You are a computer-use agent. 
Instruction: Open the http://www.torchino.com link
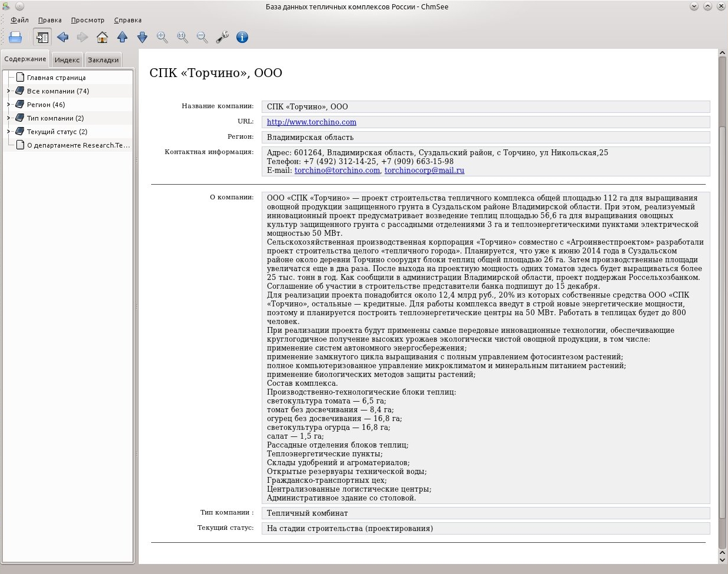click(312, 122)
